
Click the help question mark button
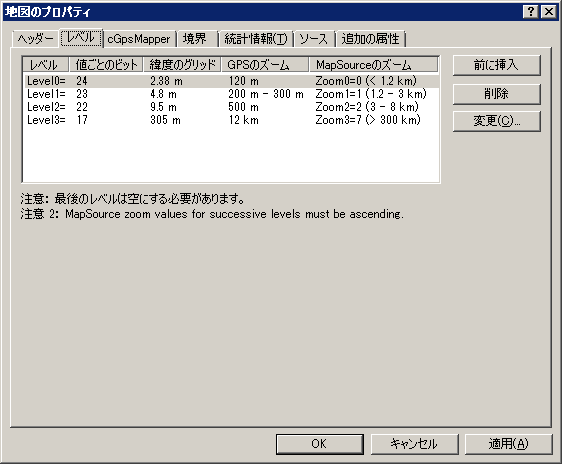pos(531,12)
